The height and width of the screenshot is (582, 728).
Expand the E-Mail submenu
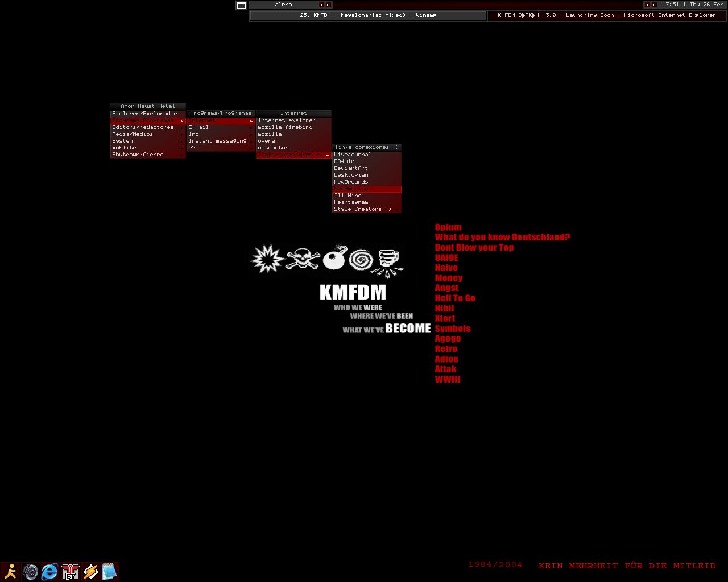tap(221, 127)
